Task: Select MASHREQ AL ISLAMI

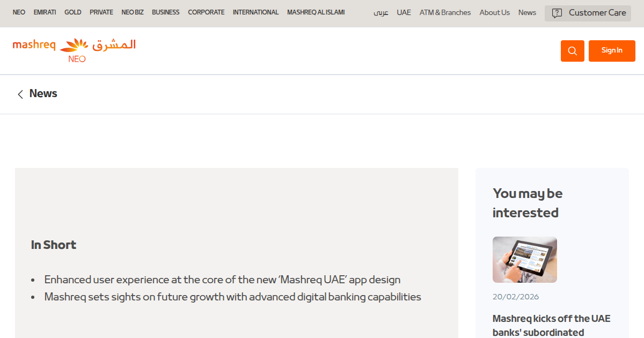Action: coord(316,12)
